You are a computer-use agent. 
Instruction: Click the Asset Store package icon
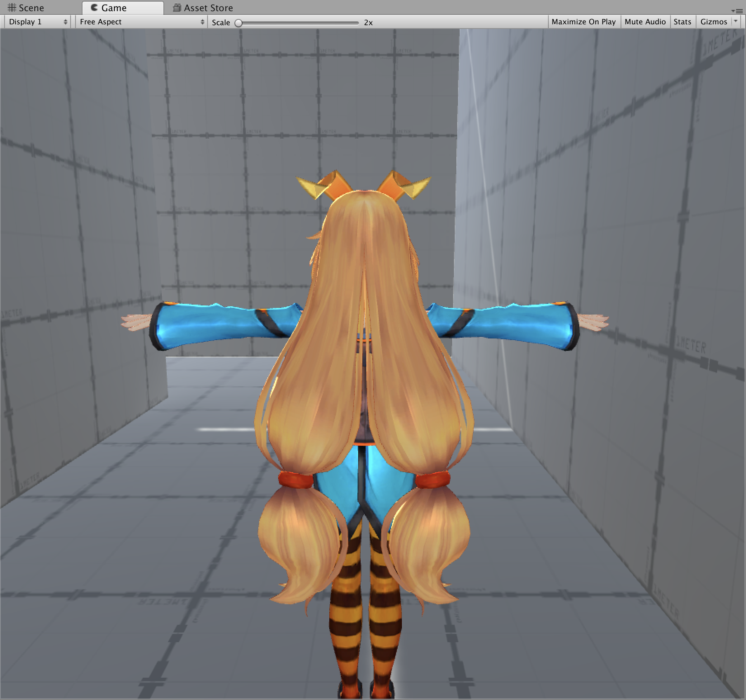point(177,7)
